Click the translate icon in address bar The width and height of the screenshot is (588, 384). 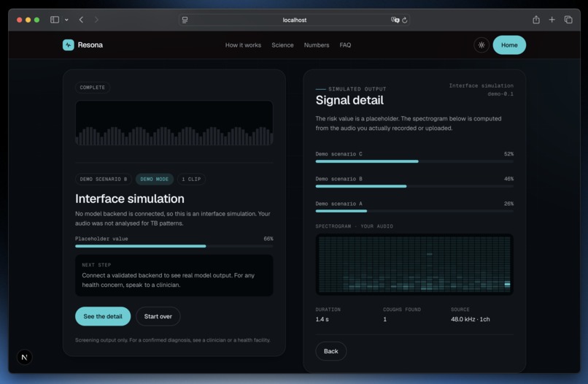pos(395,20)
